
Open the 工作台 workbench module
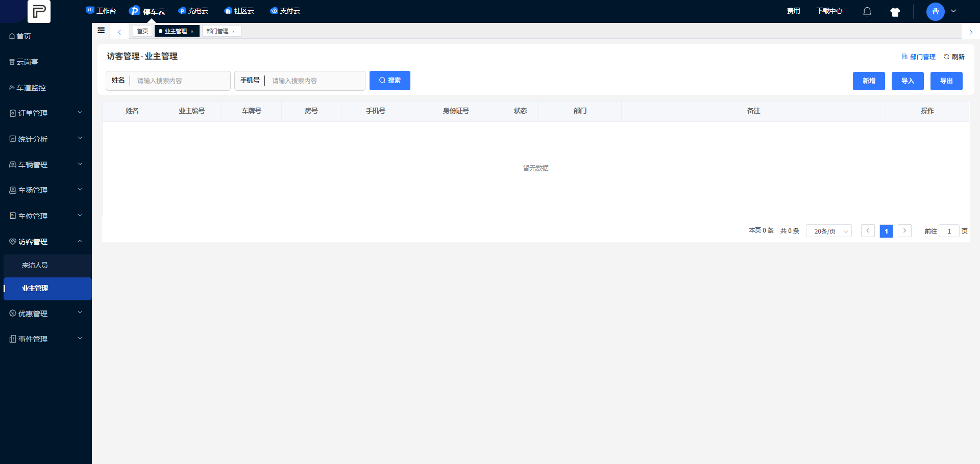point(101,11)
